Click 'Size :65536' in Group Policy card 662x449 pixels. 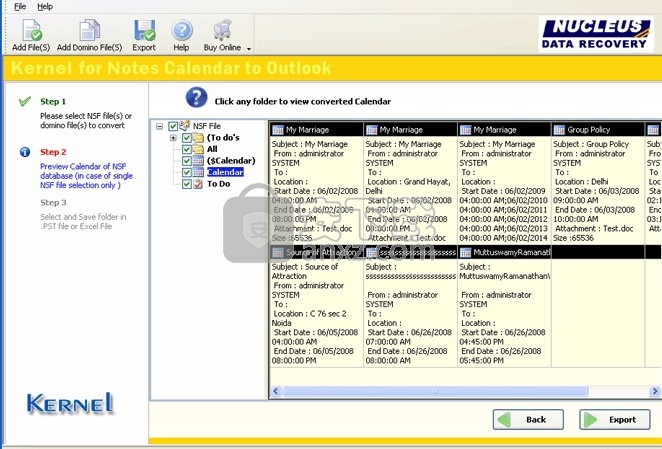[x=573, y=238]
